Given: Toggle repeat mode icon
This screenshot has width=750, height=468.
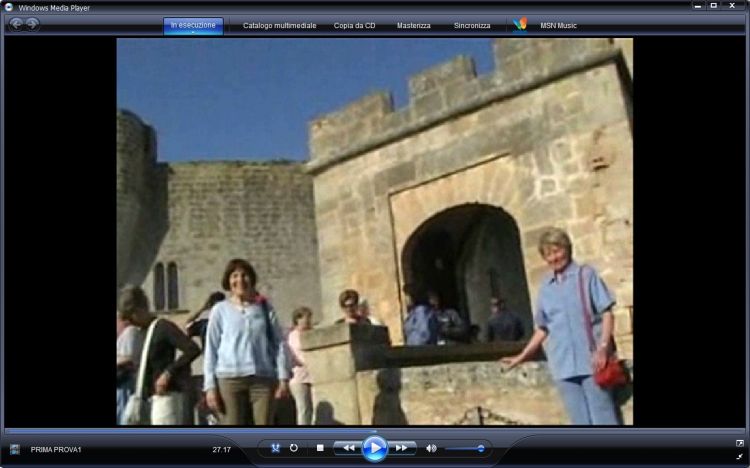Looking at the screenshot, I should (294, 448).
